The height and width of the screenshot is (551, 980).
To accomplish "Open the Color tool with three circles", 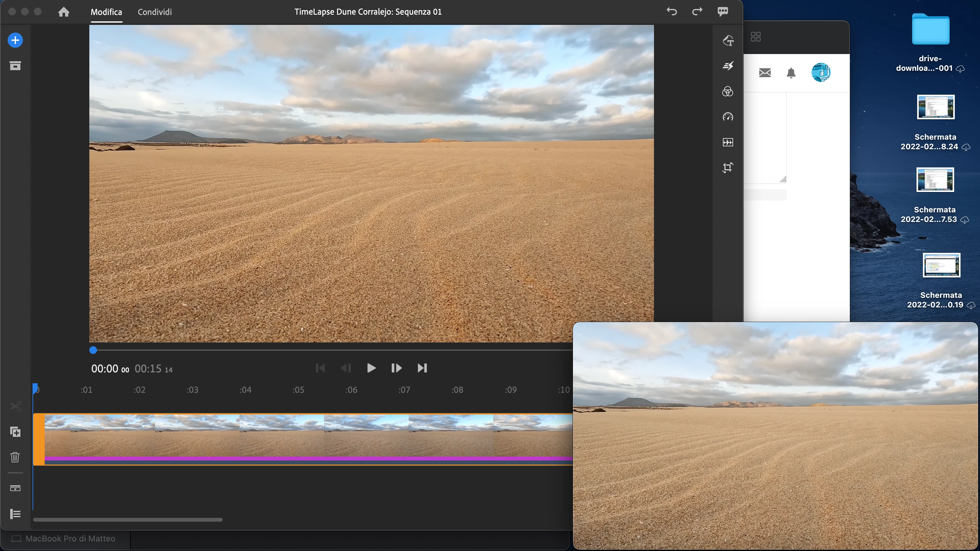I will tap(727, 91).
